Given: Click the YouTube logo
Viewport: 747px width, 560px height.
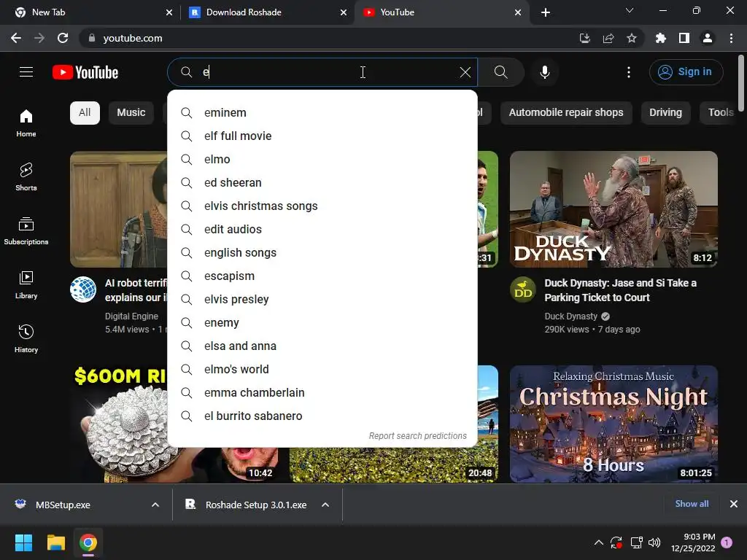Looking at the screenshot, I should click(x=85, y=72).
